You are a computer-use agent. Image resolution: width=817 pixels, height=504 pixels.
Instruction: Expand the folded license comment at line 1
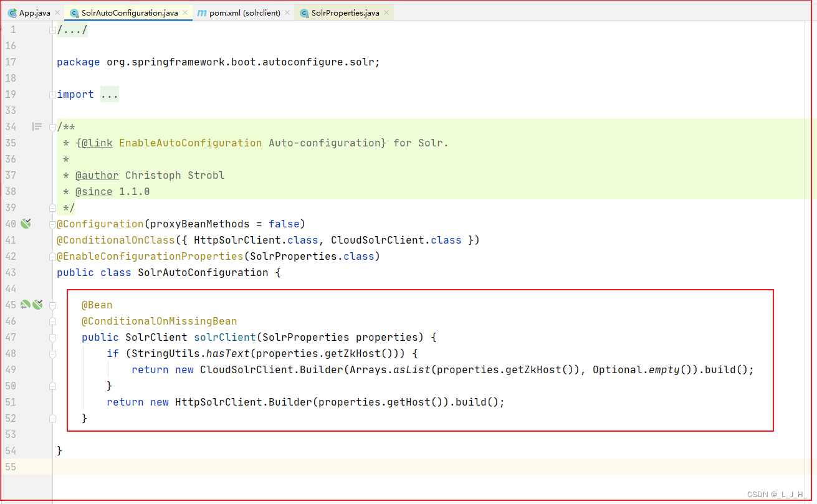click(52, 30)
